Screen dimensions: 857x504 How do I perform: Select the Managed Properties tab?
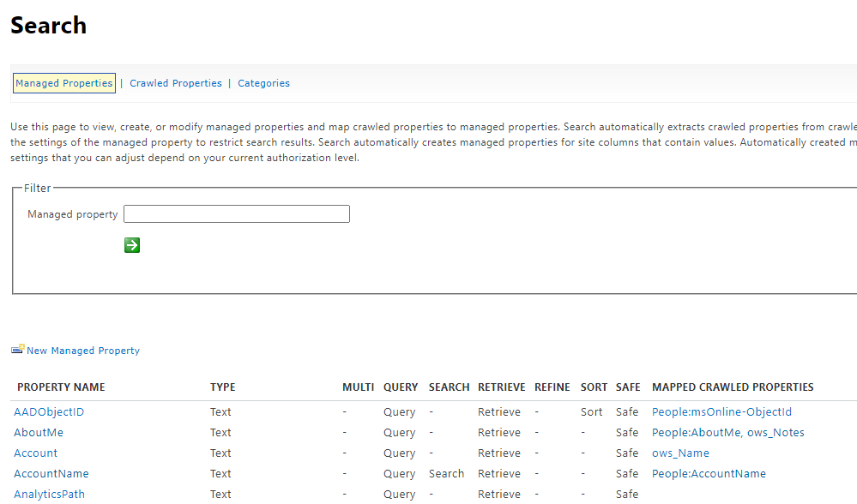(x=63, y=83)
